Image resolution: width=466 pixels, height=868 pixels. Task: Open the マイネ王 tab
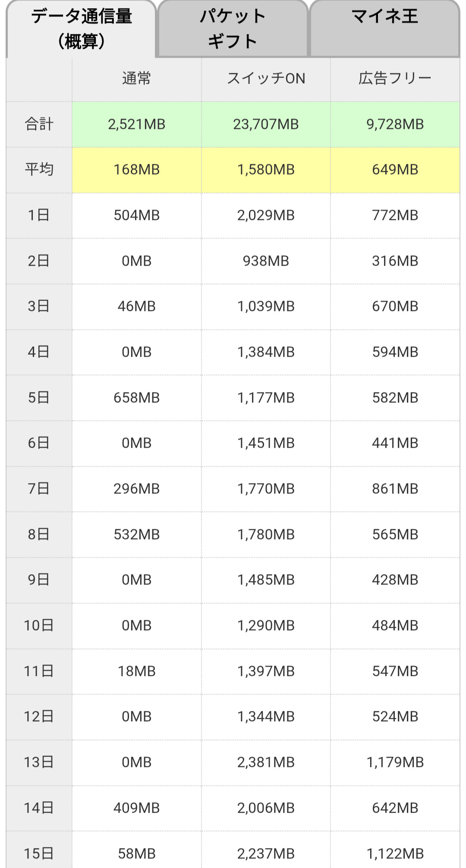click(x=384, y=28)
